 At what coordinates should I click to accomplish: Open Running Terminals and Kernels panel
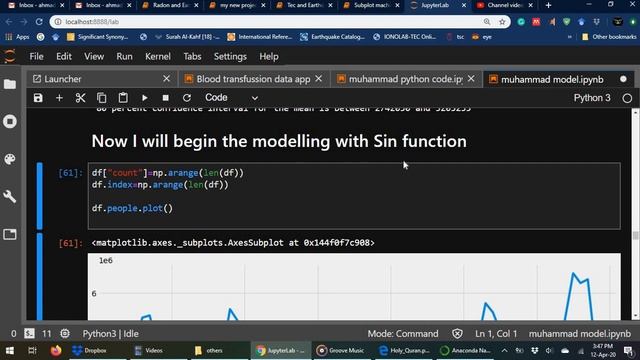coord(10,121)
